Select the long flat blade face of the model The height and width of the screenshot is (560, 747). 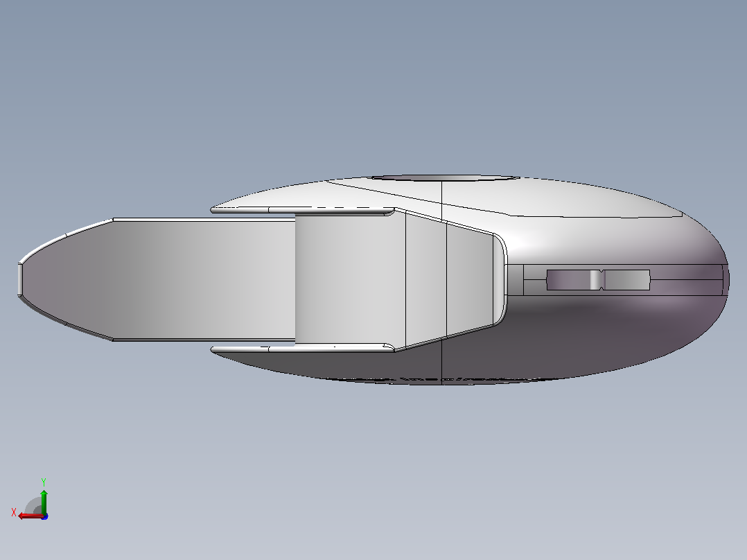click(157, 280)
